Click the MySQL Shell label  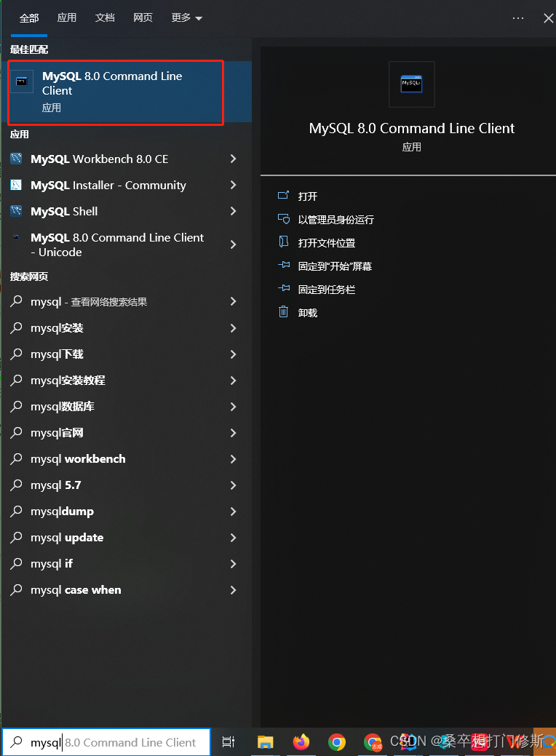coord(64,211)
